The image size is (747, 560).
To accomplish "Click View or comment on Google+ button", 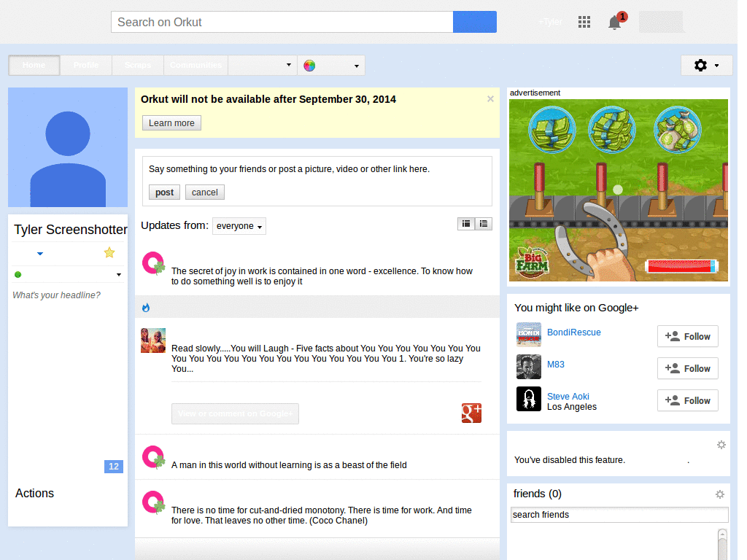I will [x=236, y=414].
